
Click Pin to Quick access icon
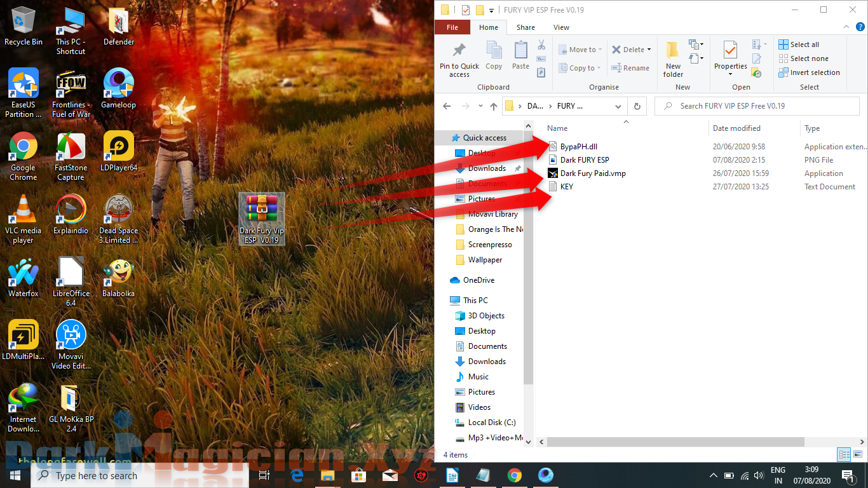[459, 51]
